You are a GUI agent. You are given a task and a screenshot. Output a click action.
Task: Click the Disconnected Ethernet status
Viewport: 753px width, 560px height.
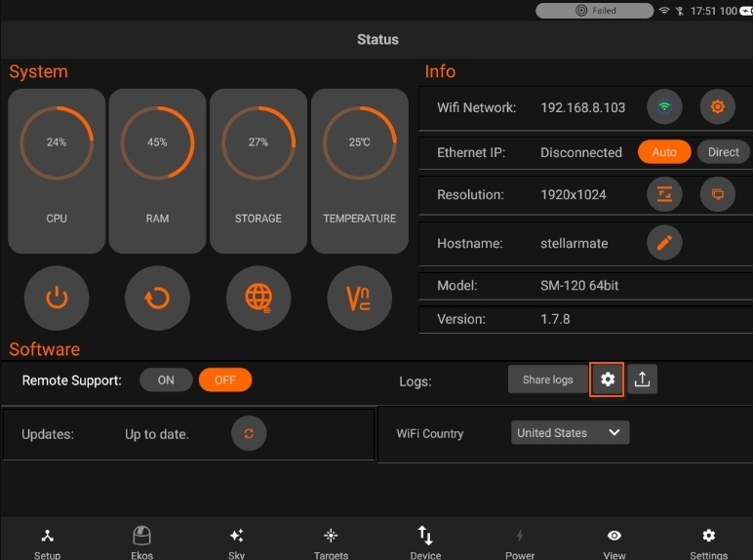581,152
